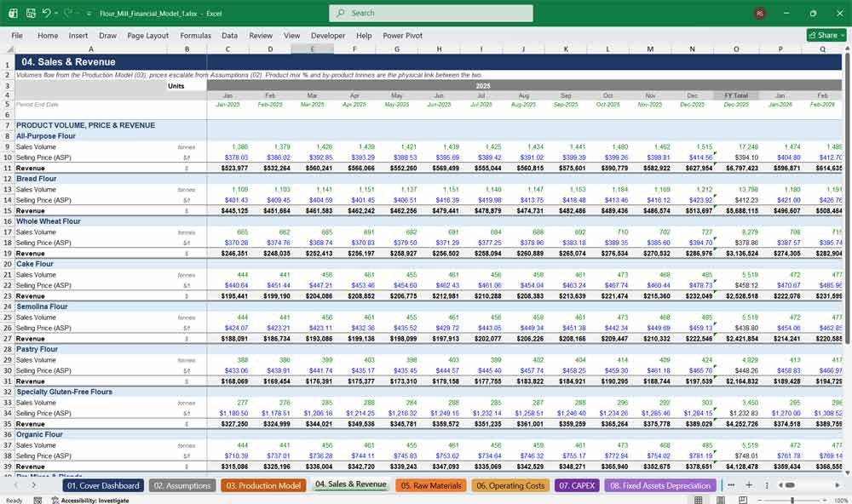852x504 pixels.
Task: Select column E header
Action: click(313, 49)
